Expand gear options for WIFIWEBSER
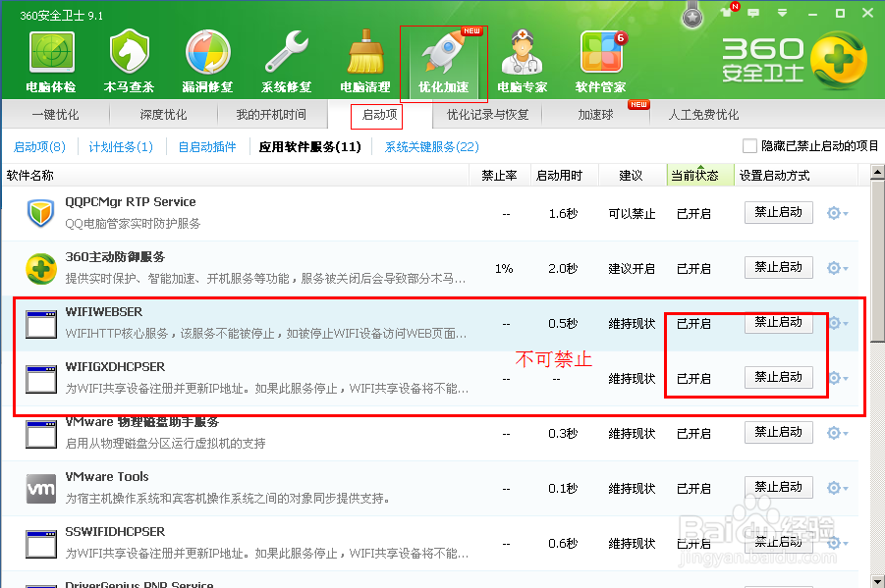The image size is (885, 588). 838,323
